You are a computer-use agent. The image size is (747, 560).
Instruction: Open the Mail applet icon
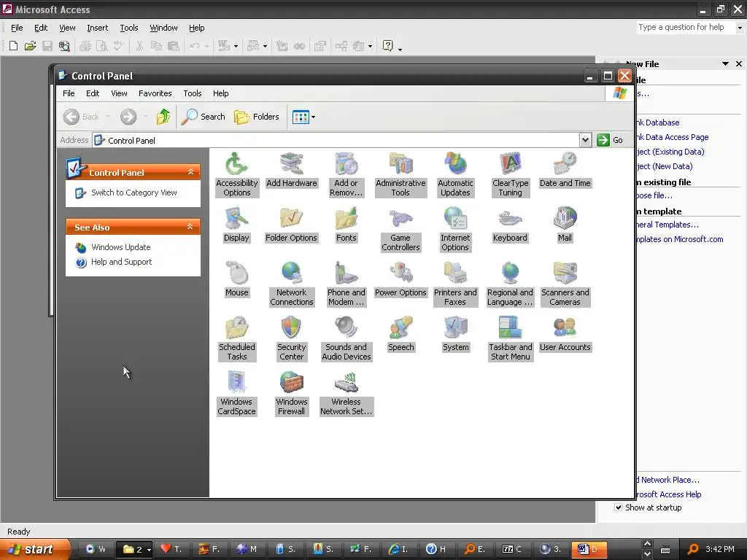(x=565, y=225)
